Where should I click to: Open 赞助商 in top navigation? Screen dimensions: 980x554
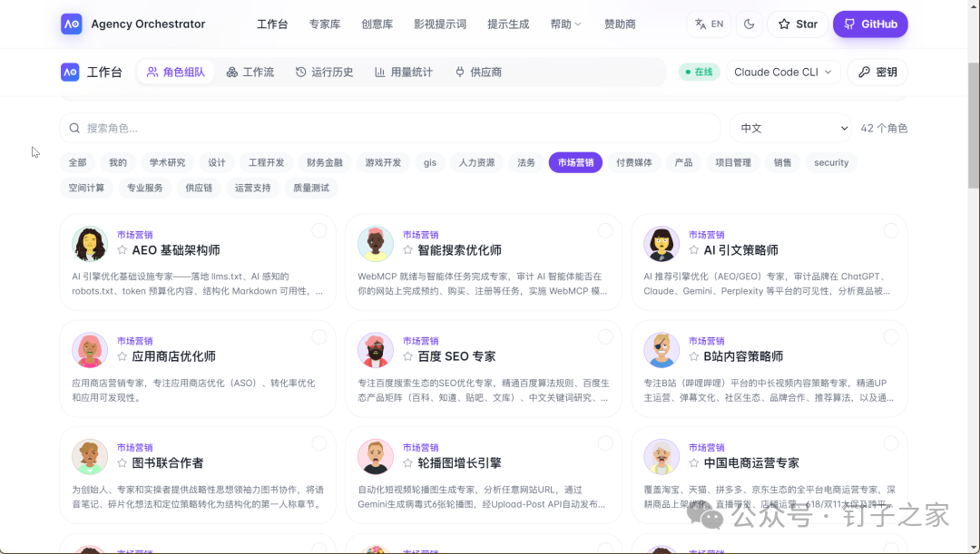pos(620,24)
